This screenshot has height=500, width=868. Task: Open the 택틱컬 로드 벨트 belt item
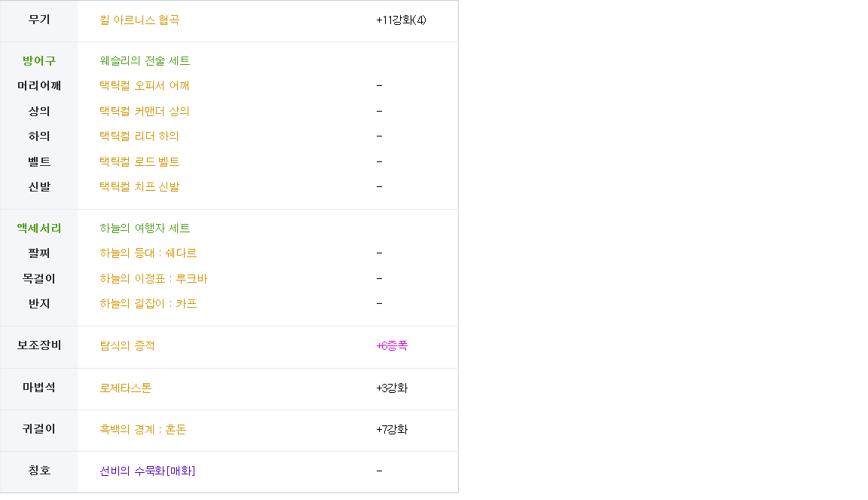pyautogui.click(x=139, y=162)
